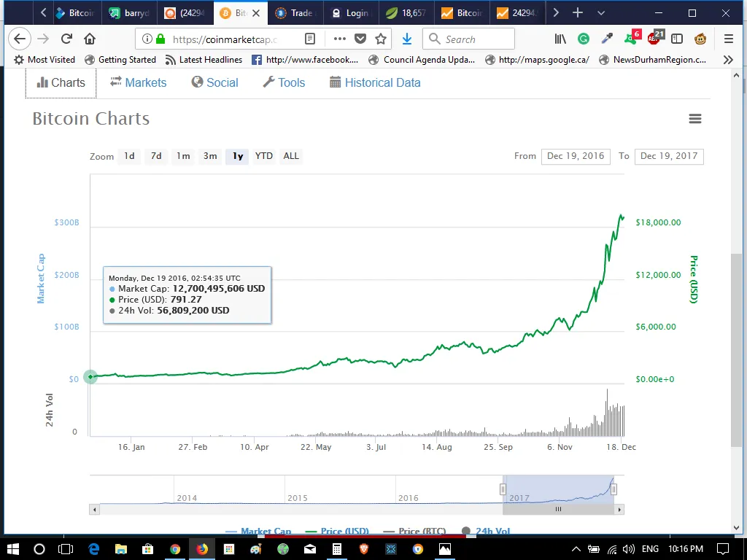The width and height of the screenshot is (747, 560).
Task: Click the Firefox search box
Action: click(469, 39)
